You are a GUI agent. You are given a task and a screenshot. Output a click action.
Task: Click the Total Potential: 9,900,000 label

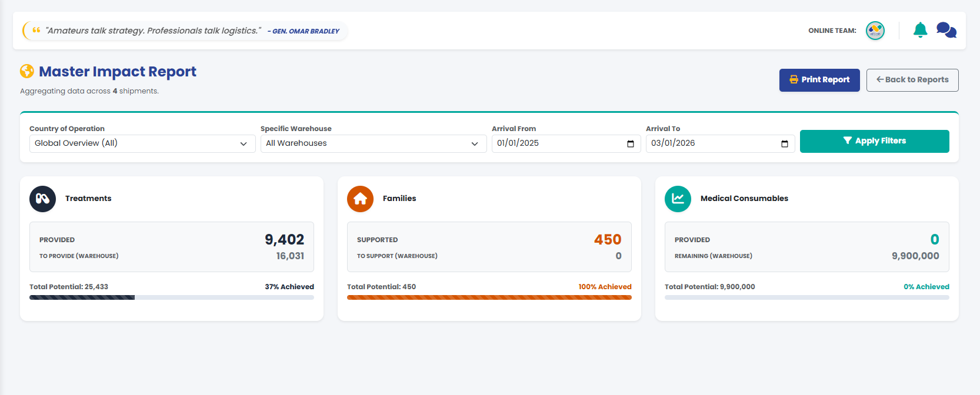click(710, 287)
